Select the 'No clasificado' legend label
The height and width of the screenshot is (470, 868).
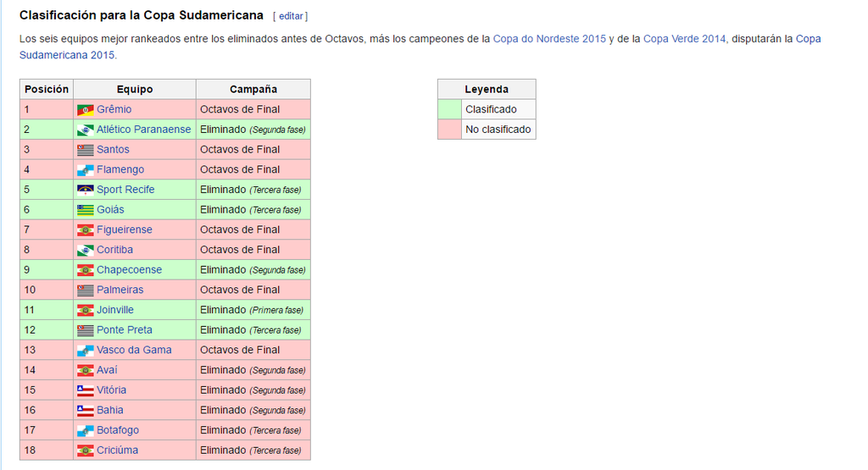tap(498, 130)
